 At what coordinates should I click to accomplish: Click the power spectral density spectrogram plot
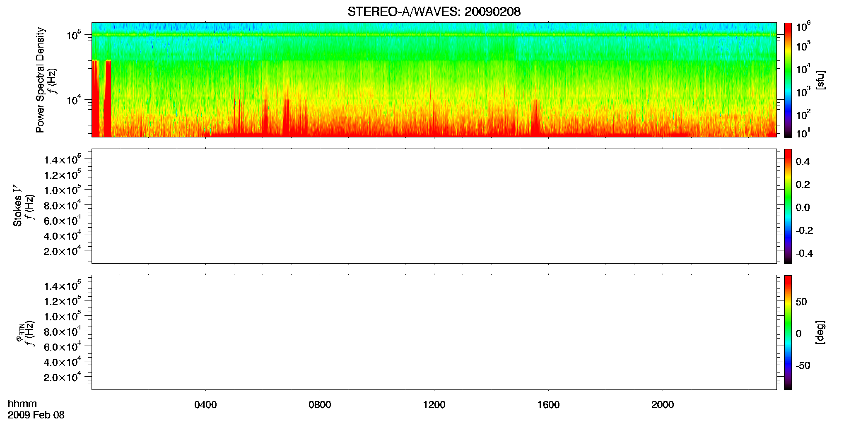(434, 80)
